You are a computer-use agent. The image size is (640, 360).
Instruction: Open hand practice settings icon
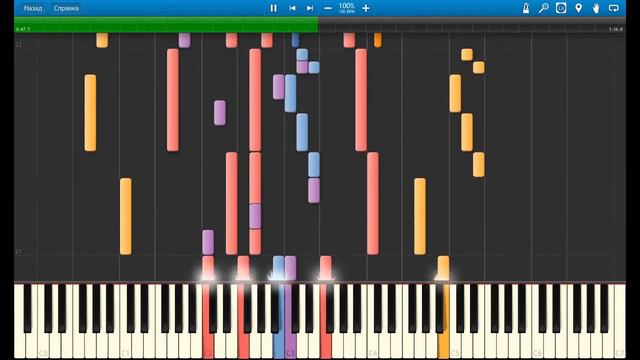click(x=596, y=8)
